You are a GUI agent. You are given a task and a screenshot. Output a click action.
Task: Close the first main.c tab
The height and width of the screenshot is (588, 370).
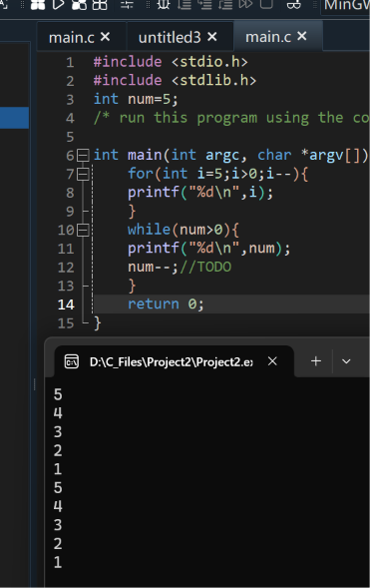[x=106, y=37]
